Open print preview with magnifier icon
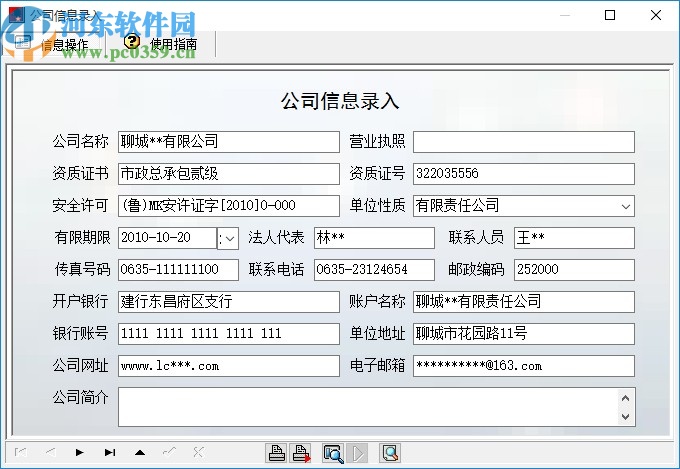Viewport: 680px width, 469px height. click(x=333, y=453)
